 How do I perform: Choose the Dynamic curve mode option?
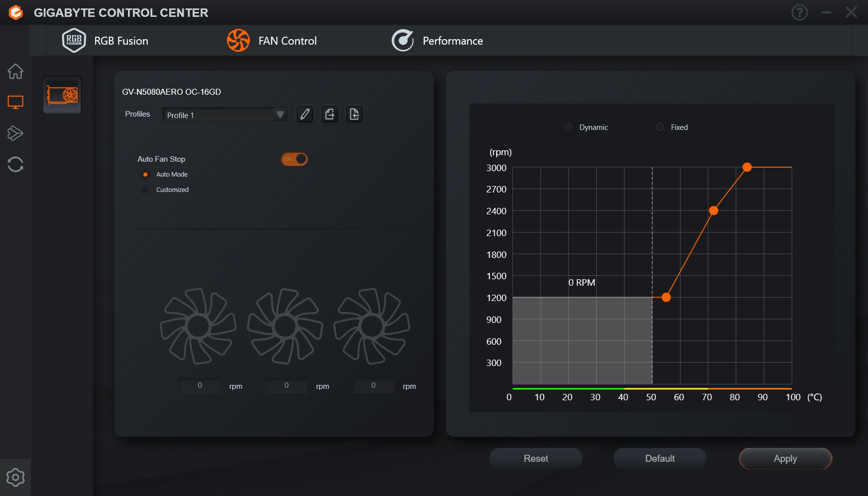(x=569, y=127)
